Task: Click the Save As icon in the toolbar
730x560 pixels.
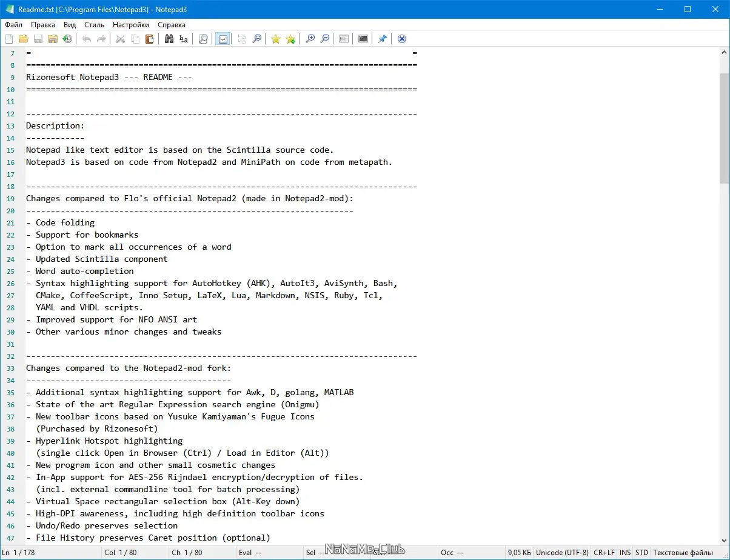Action: (x=52, y=39)
